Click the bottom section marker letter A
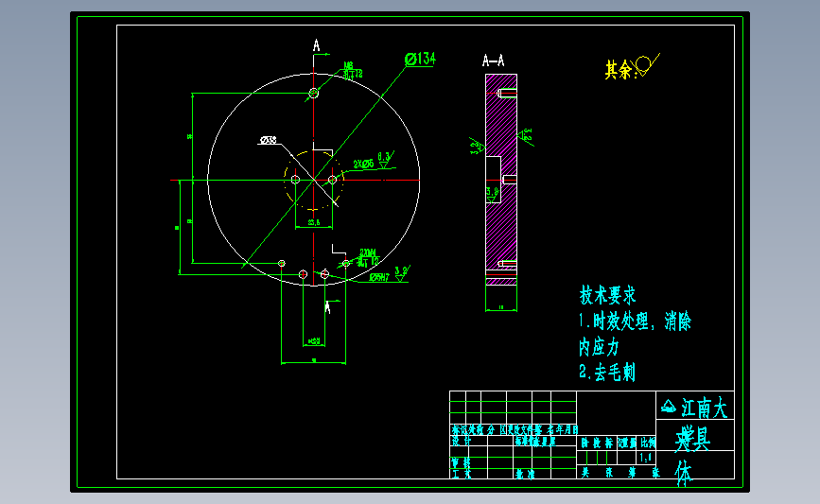 coord(328,308)
